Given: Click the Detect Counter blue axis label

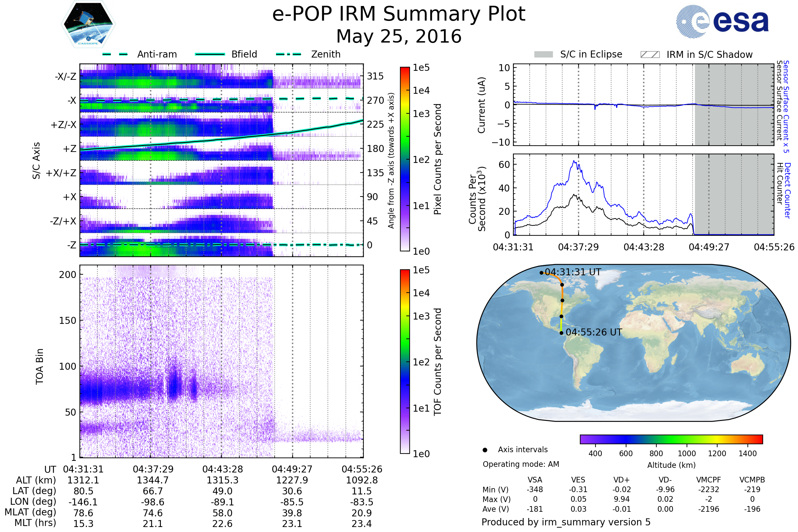Looking at the screenshot, I should point(787,191).
